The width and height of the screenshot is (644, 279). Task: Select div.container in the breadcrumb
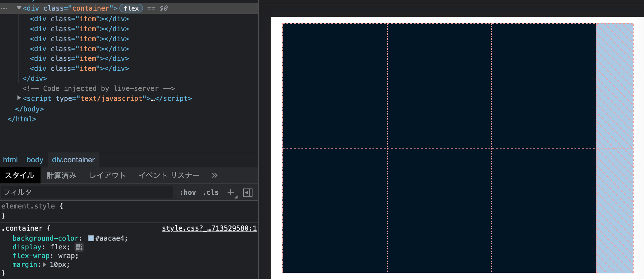click(73, 160)
